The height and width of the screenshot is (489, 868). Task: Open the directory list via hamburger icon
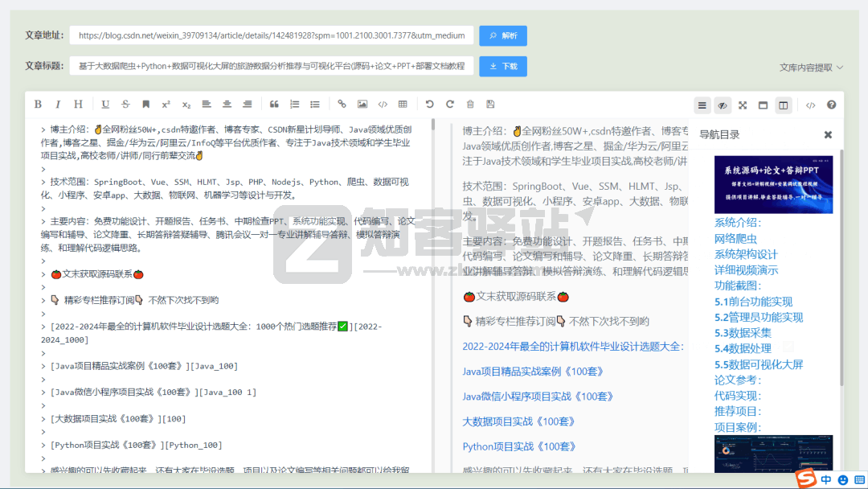click(702, 104)
